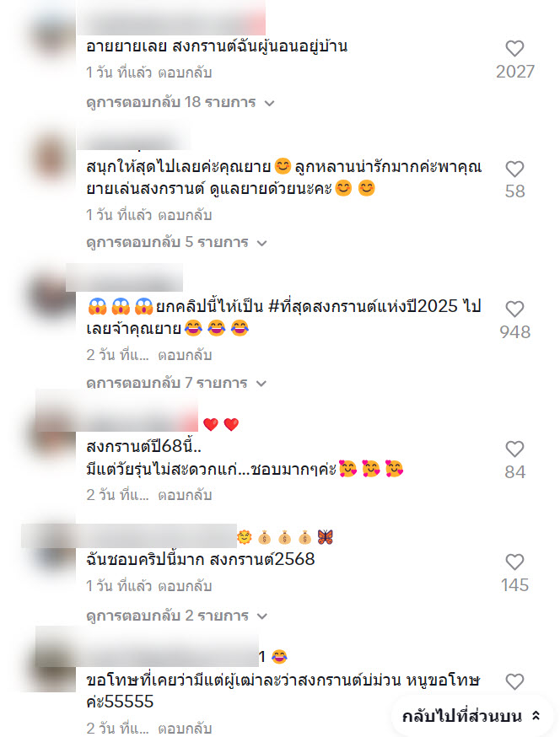Tap heart on the 948-likes comment

(514, 309)
